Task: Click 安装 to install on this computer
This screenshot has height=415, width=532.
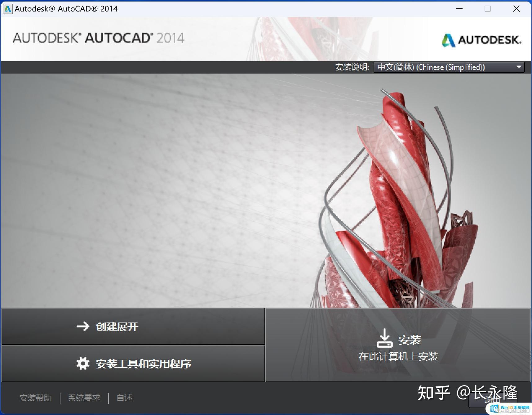Action: (398, 345)
